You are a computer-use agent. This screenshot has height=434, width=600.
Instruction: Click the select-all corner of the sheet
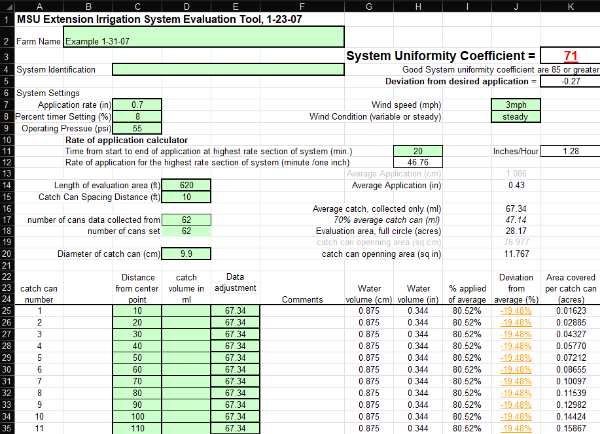[x=6, y=6]
